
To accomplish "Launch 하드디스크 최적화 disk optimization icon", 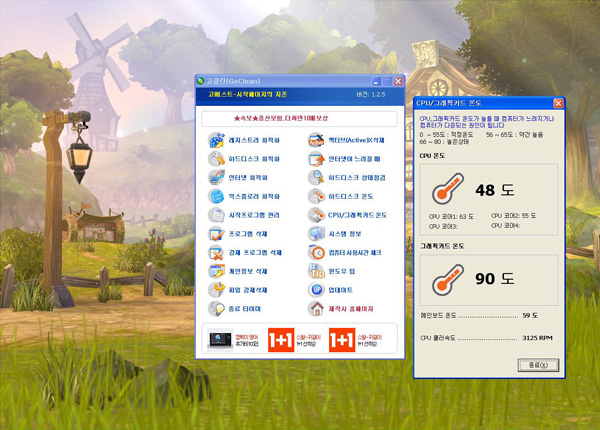I will coord(217,159).
